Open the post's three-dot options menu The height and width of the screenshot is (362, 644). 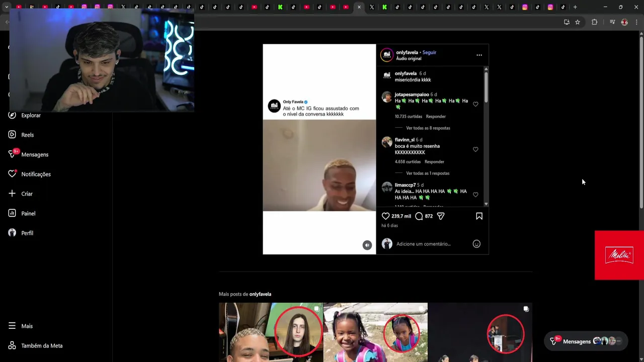click(x=479, y=55)
